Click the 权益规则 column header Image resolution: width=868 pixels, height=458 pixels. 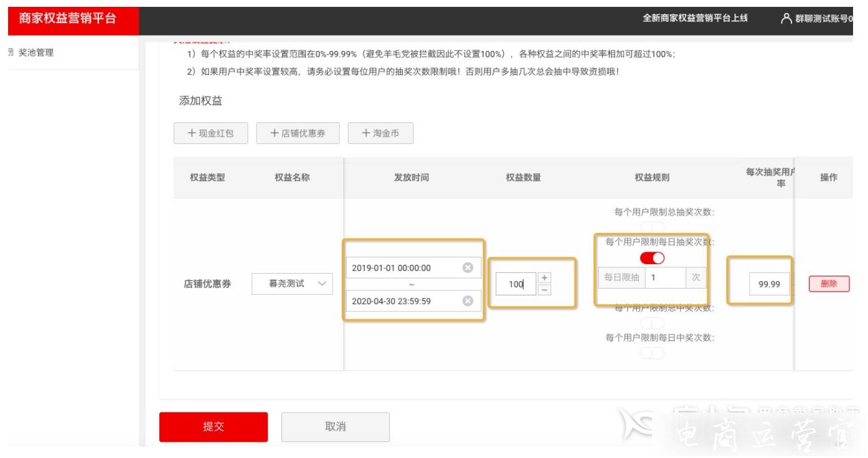652,178
